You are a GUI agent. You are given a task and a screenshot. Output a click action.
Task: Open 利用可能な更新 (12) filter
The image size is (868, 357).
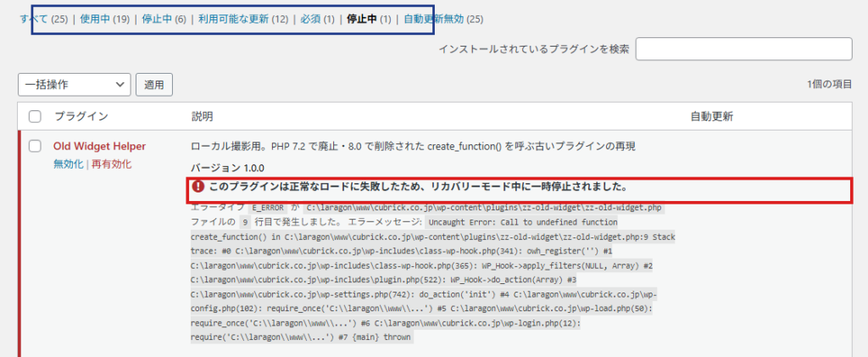point(243,20)
